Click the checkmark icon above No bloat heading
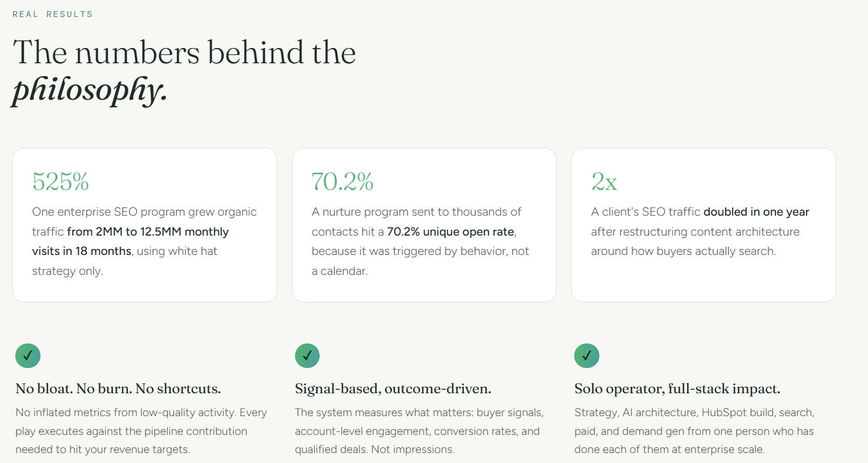Viewport: 868px width, 463px height. pyautogui.click(x=28, y=355)
